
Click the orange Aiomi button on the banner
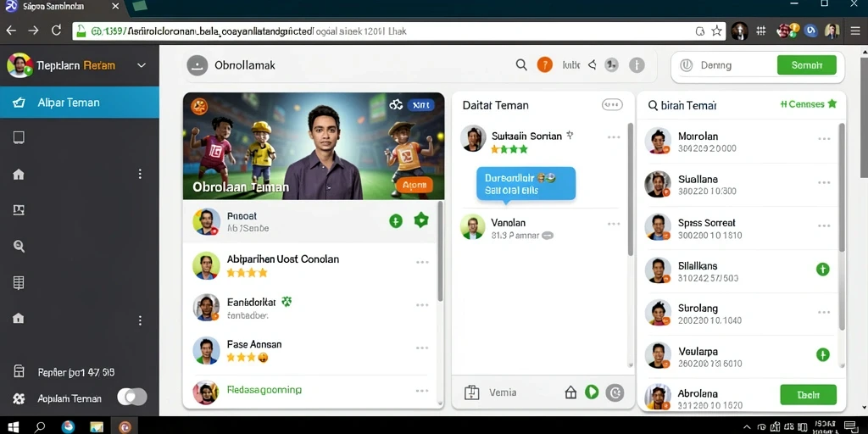[x=414, y=186]
